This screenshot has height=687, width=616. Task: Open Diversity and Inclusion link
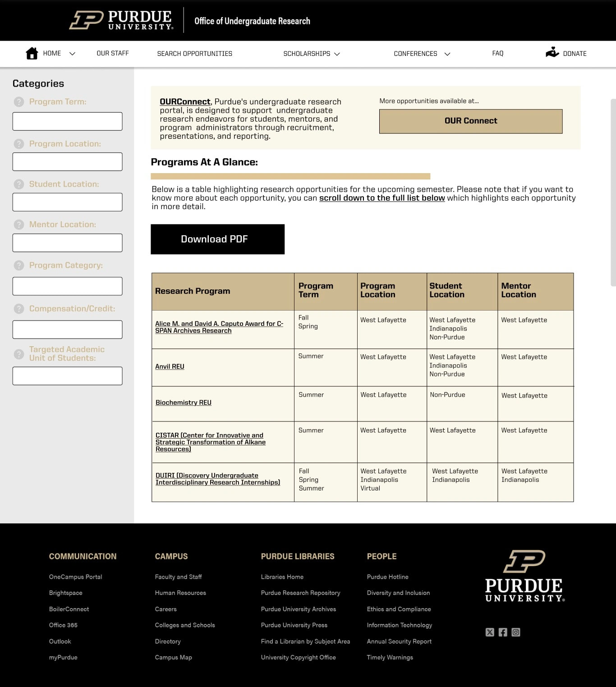[x=398, y=593]
